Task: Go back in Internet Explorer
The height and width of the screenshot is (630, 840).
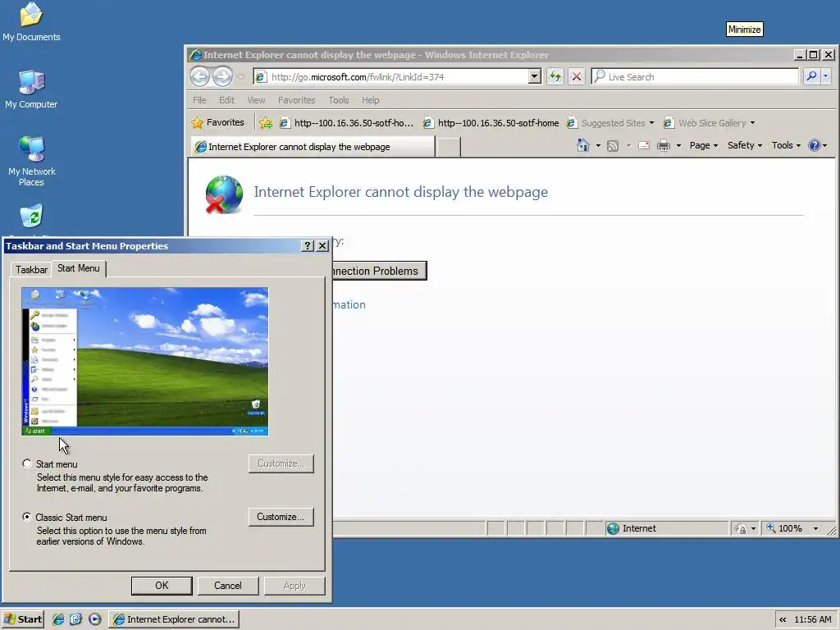Action: [x=200, y=76]
